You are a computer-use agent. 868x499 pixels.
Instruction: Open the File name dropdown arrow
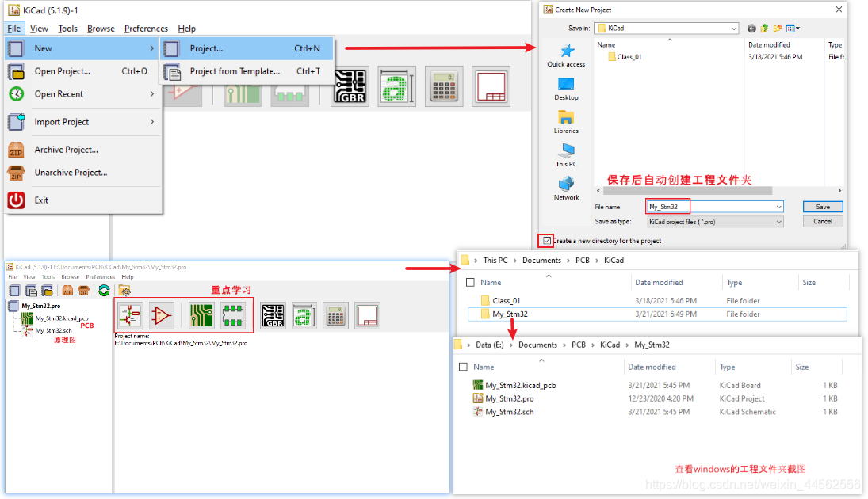point(778,207)
